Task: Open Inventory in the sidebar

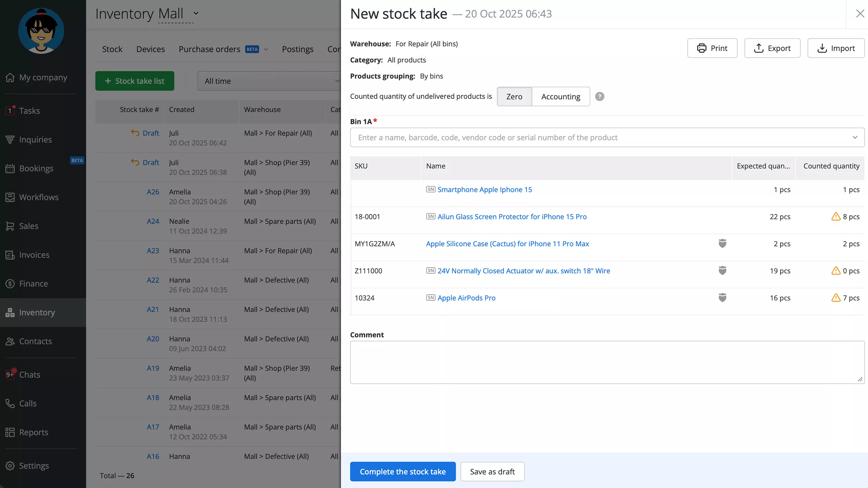Action: [37, 312]
